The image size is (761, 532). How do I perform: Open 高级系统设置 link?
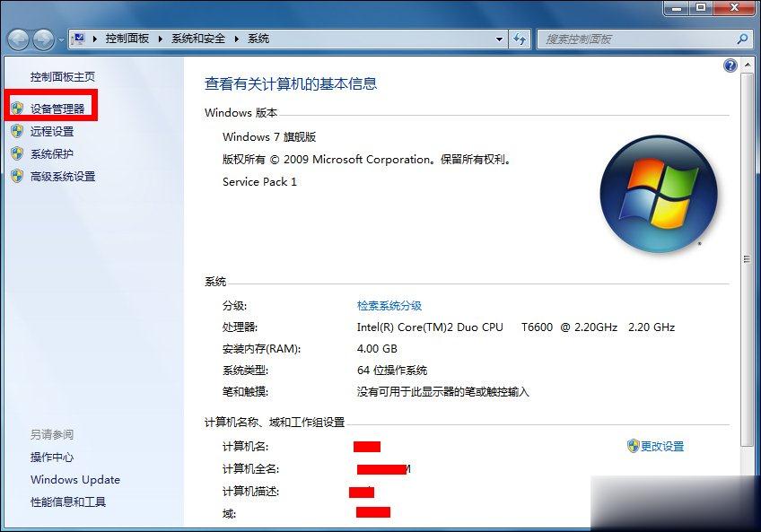point(63,177)
